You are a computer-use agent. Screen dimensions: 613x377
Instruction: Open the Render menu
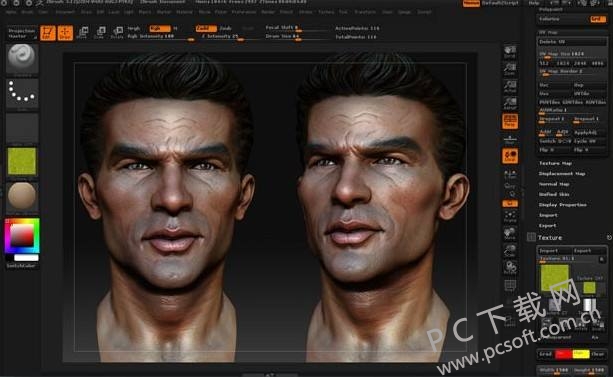pos(268,12)
